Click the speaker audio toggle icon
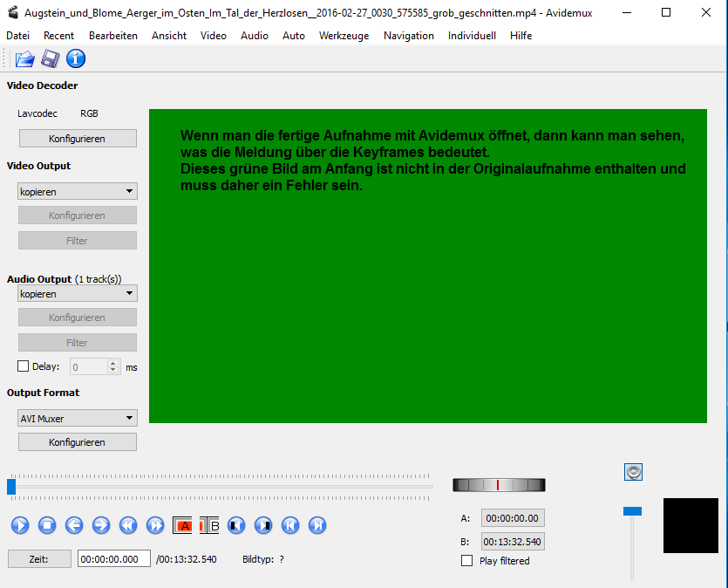 pyautogui.click(x=634, y=472)
